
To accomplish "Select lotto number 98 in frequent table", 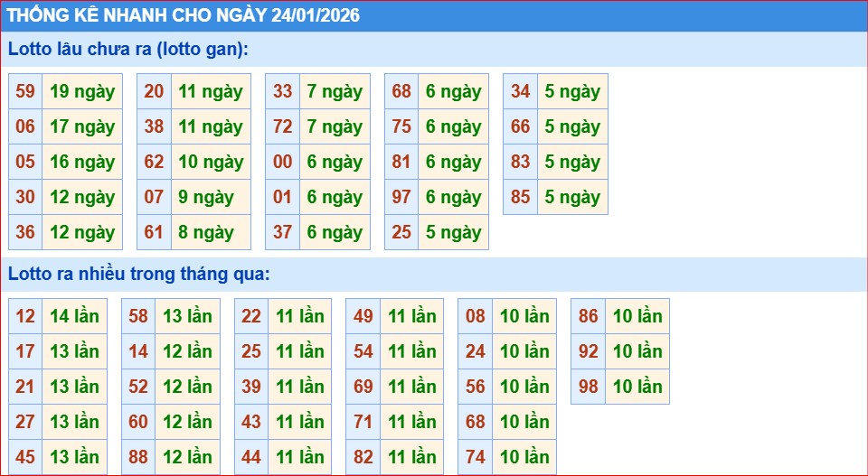I will (x=589, y=387).
